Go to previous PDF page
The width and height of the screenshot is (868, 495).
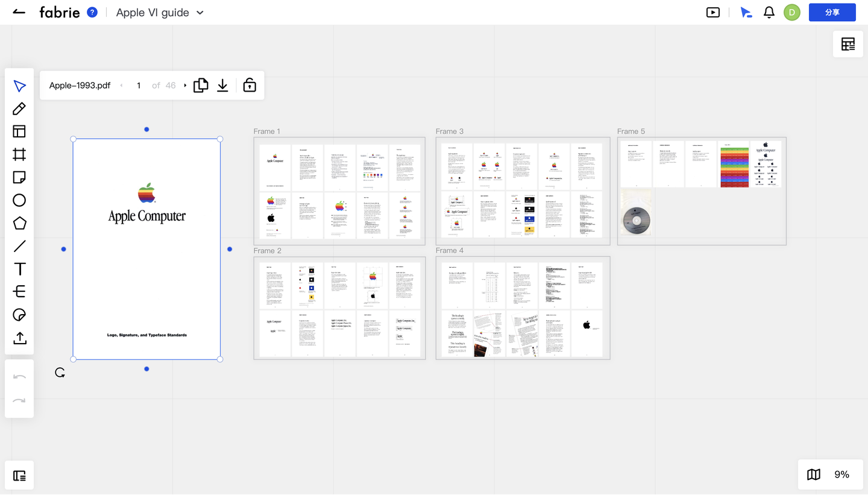coord(121,86)
